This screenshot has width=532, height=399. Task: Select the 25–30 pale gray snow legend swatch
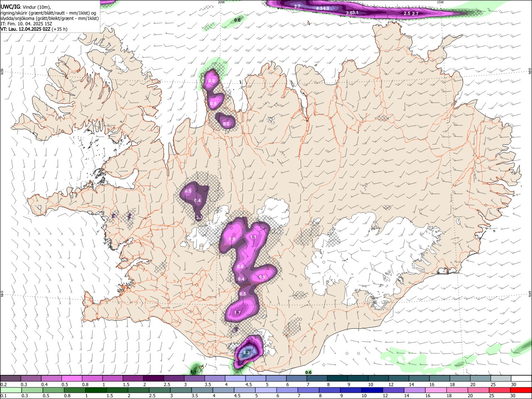pos(501,379)
